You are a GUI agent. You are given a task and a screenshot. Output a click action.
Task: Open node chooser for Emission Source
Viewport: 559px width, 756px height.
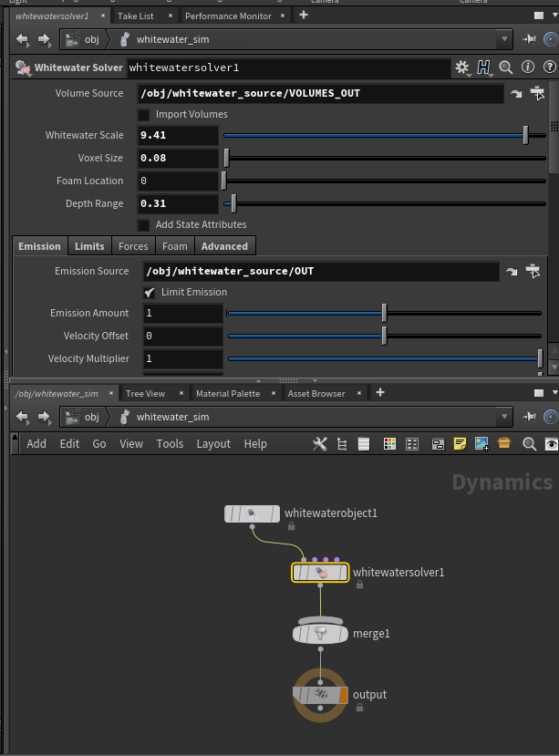[x=533, y=271]
